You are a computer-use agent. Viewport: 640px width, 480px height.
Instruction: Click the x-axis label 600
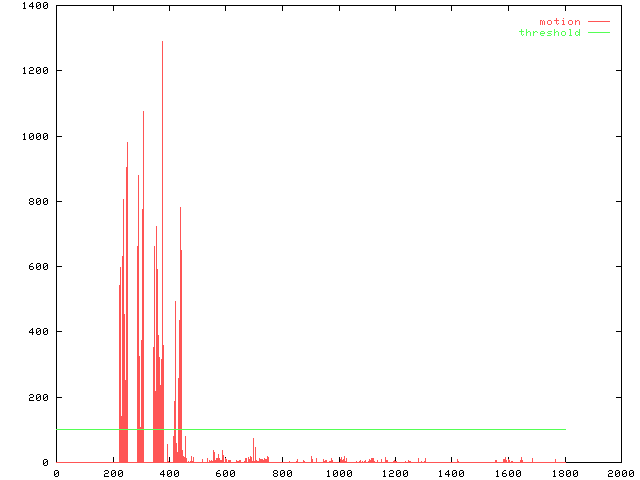(226, 473)
